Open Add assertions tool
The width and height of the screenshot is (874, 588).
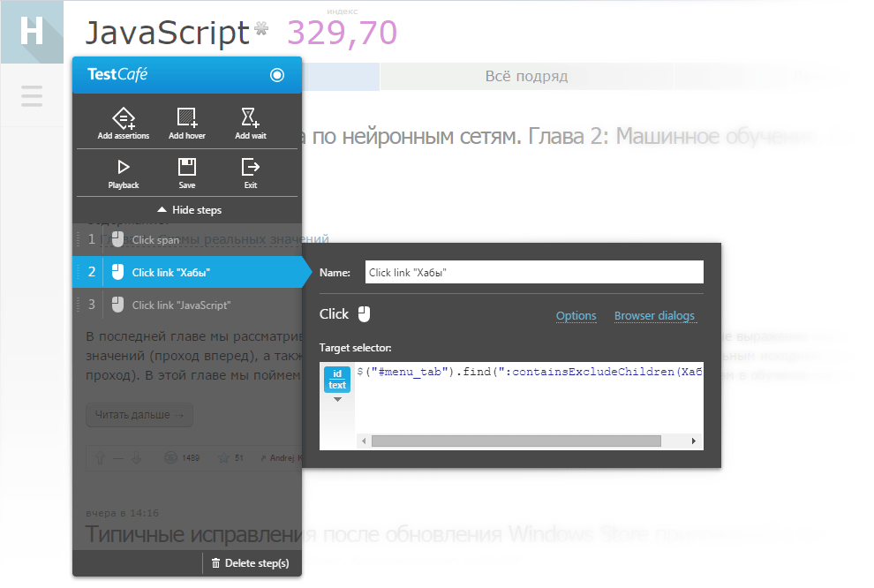point(124,124)
